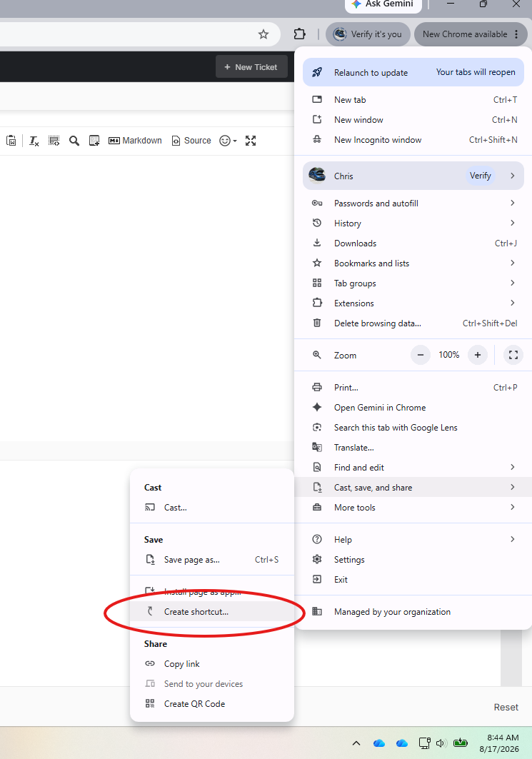
Task: Click the Chrome three-dot menu icon
Action: (516, 34)
